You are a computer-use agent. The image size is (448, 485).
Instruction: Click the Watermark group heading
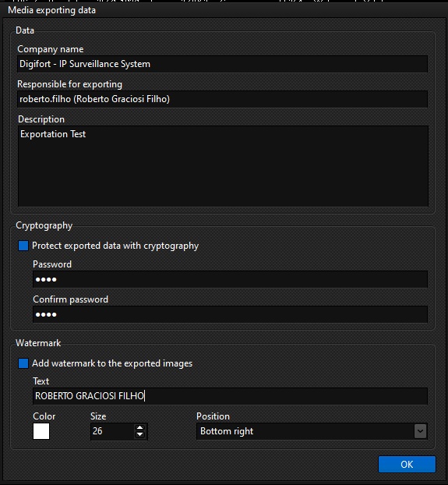coord(38,343)
